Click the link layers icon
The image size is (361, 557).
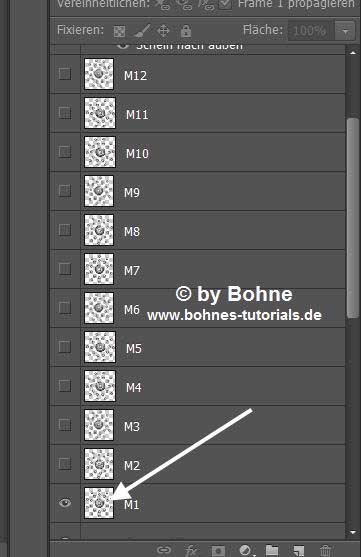pos(164,550)
